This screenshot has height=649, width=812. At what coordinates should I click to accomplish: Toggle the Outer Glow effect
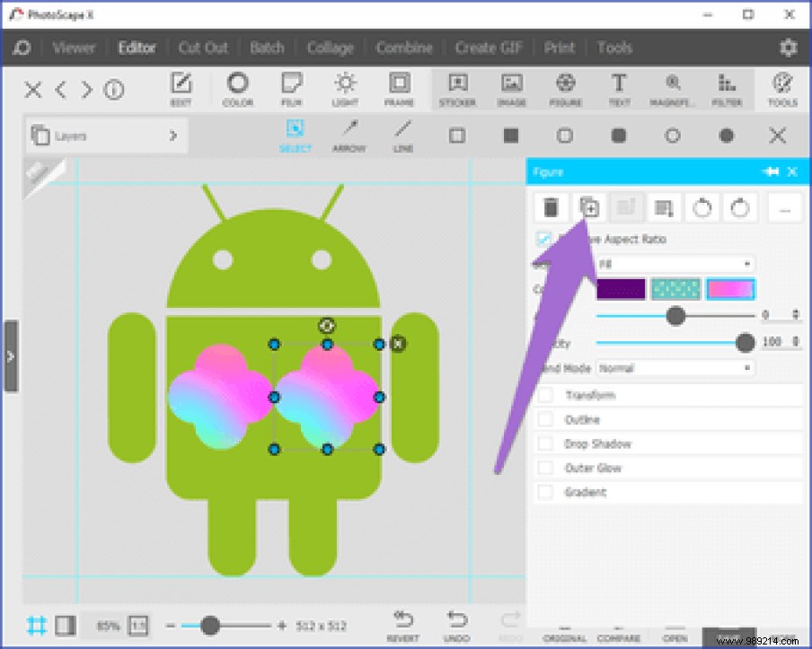point(544,467)
